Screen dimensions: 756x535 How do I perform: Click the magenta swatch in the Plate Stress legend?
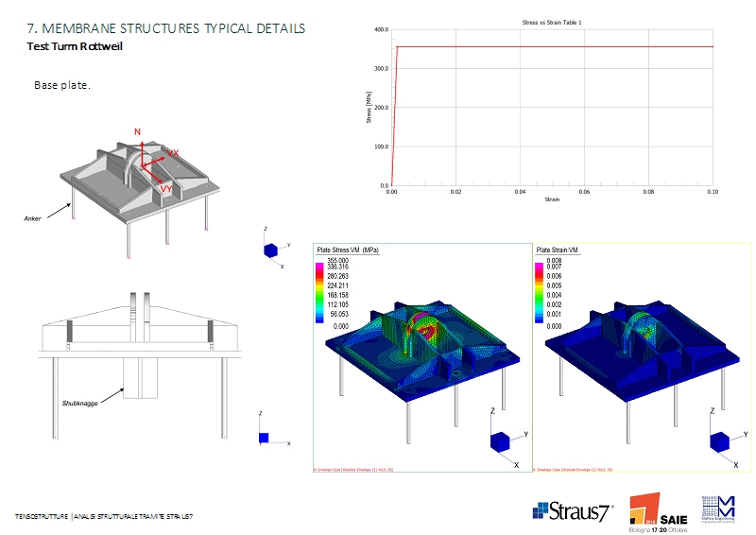pos(321,271)
